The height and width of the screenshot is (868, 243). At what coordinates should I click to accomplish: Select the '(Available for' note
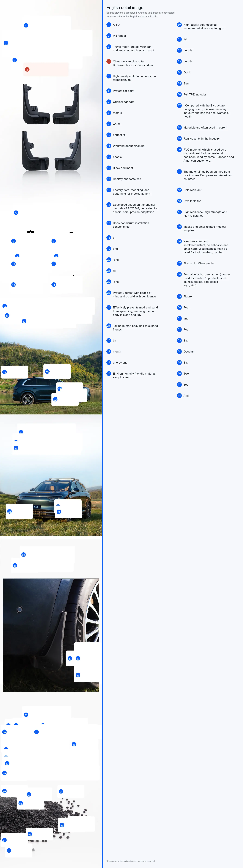click(x=192, y=201)
